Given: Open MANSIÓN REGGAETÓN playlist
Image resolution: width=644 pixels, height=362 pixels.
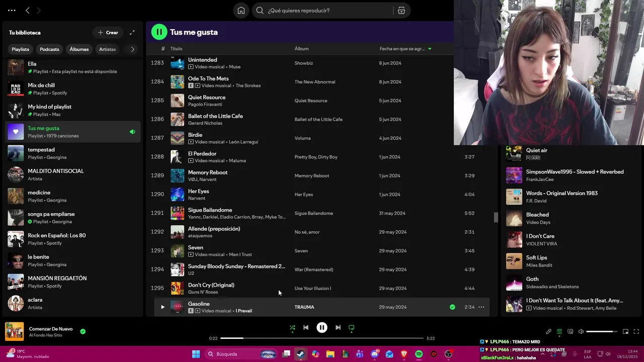Looking at the screenshot, I should [73, 282].
